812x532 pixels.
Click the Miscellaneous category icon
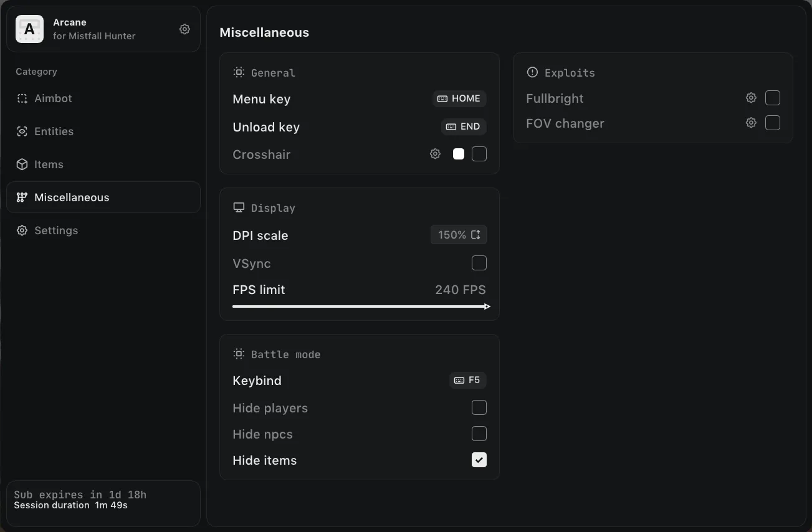tap(22, 197)
